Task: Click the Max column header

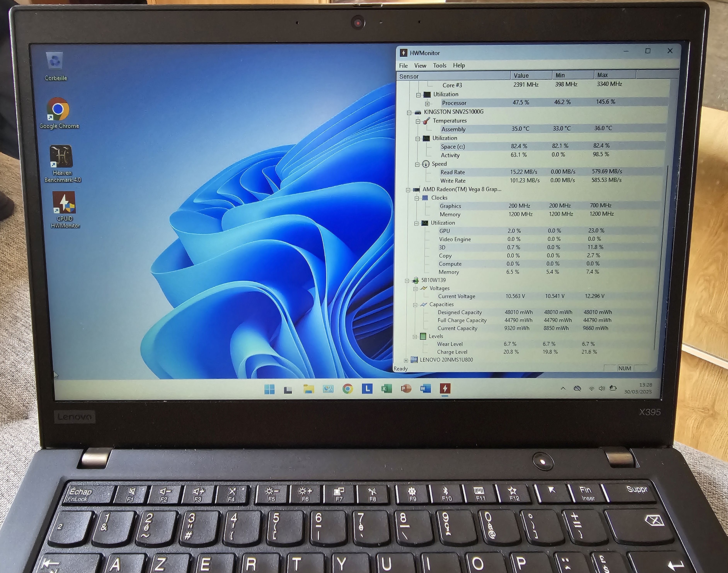Action: click(x=615, y=75)
